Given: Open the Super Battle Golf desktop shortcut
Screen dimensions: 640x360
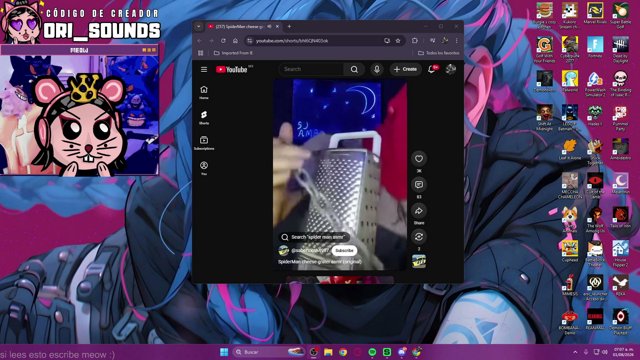Looking at the screenshot, I should click(x=620, y=16).
